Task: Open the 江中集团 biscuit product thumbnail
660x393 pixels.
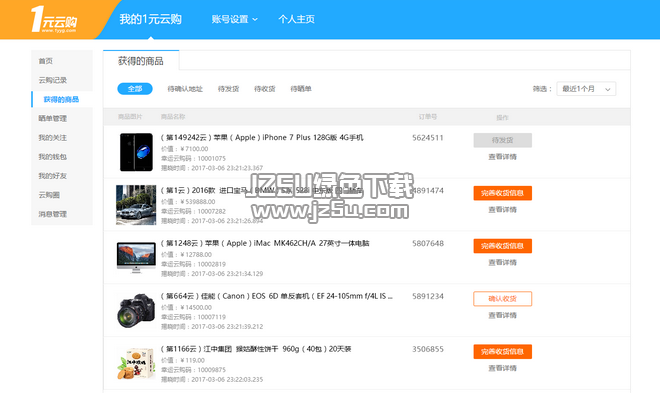Action: coord(136,364)
